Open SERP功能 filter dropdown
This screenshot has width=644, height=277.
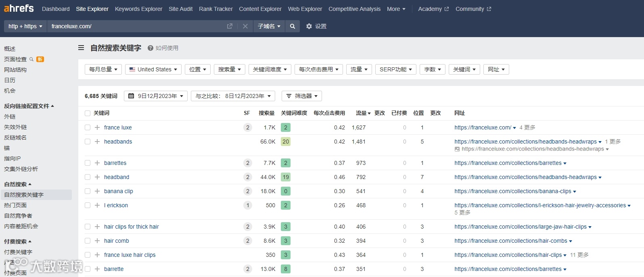tap(395, 69)
